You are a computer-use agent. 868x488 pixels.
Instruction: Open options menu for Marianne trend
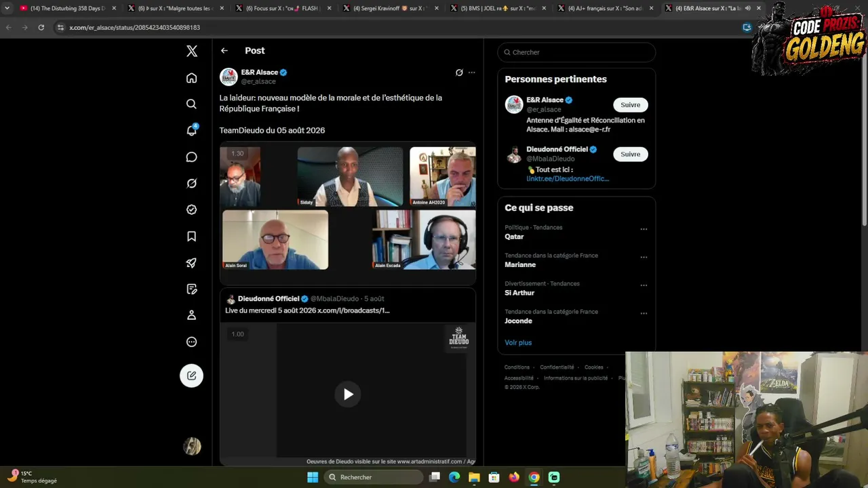pyautogui.click(x=644, y=258)
